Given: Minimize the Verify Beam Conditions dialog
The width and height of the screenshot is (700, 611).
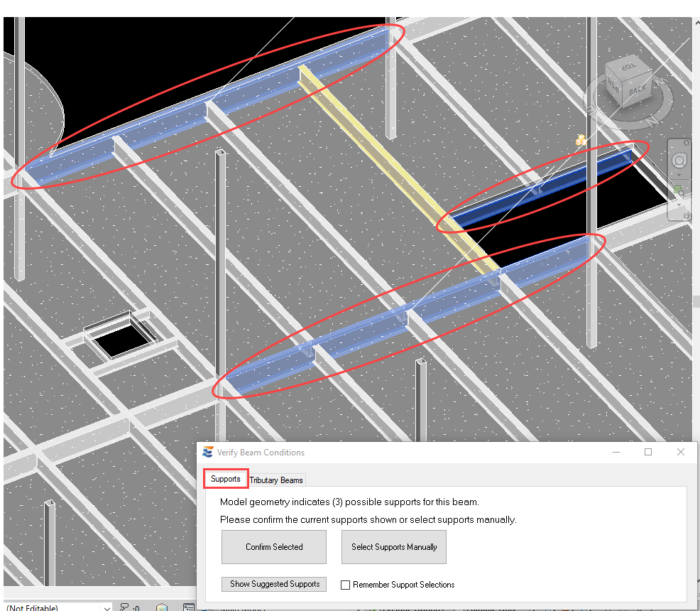Looking at the screenshot, I should 615,453.
